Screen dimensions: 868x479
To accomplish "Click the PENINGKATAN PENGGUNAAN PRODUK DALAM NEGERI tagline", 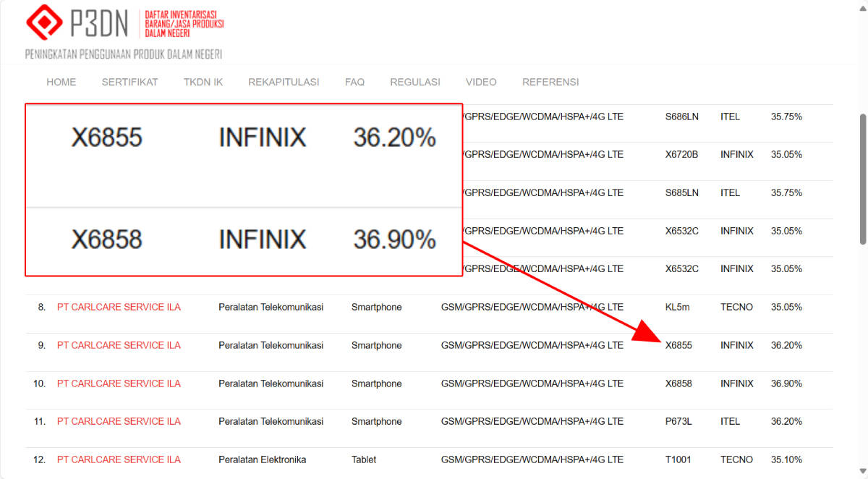I will [124, 54].
